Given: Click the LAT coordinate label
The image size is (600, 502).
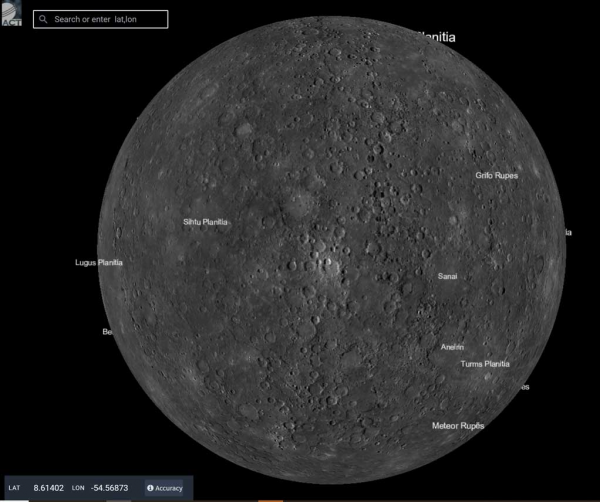Looking at the screenshot, I should click(14, 488).
